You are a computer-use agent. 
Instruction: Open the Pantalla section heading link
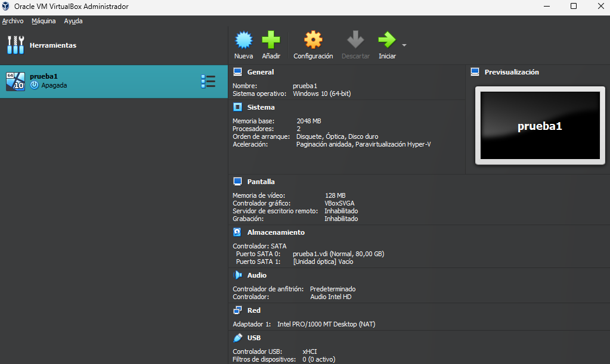pyautogui.click(x=261, y=182)
